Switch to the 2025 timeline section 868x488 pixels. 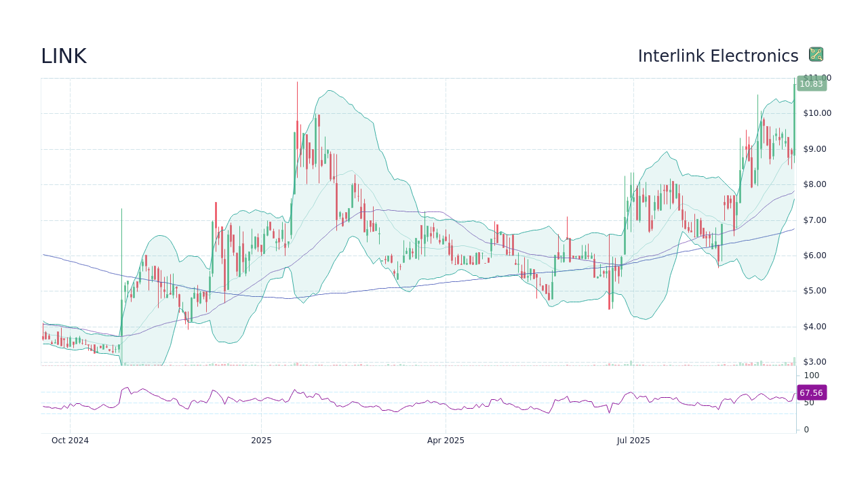tap(261, 440)
